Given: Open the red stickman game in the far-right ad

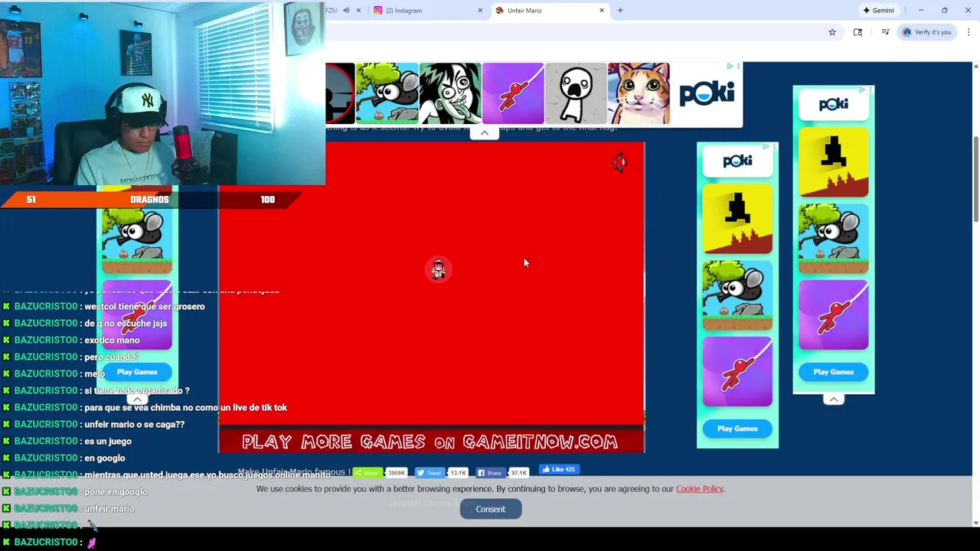Looking at the screenshot, I should [x=834, y=315].
